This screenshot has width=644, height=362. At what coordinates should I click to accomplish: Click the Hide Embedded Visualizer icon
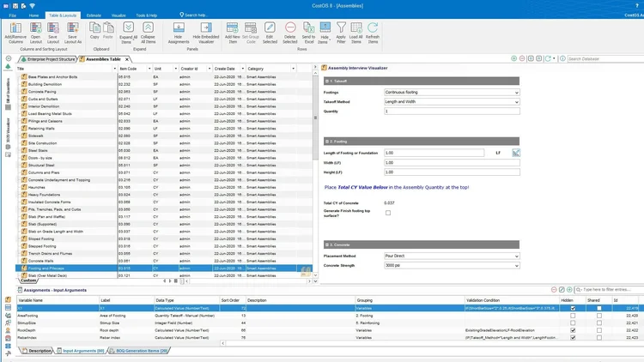point(206,27)
